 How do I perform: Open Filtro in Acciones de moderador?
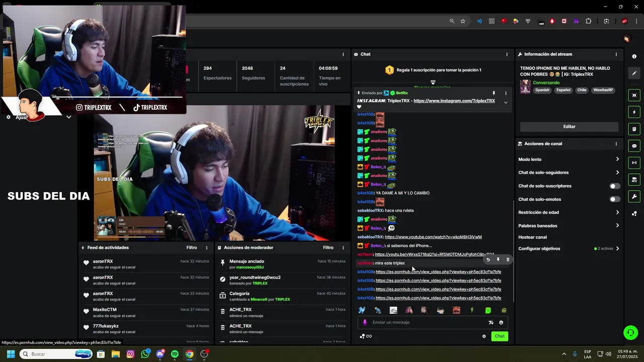(328, 247)
